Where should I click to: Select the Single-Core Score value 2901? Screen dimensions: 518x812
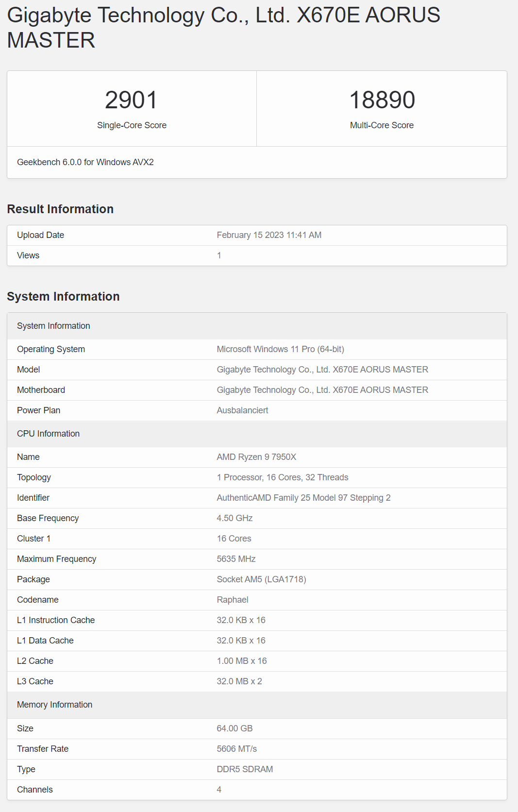(x=132, y=100)
